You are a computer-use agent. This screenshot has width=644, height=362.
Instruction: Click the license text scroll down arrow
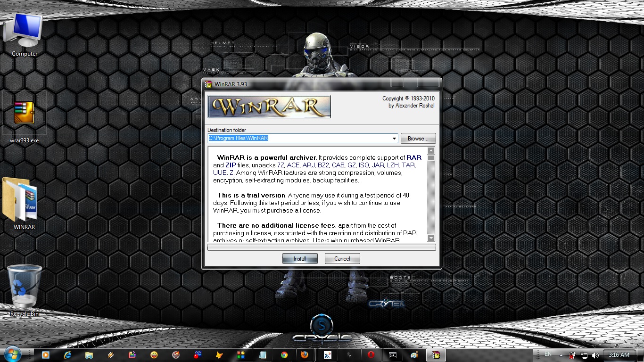click(431, 238)
